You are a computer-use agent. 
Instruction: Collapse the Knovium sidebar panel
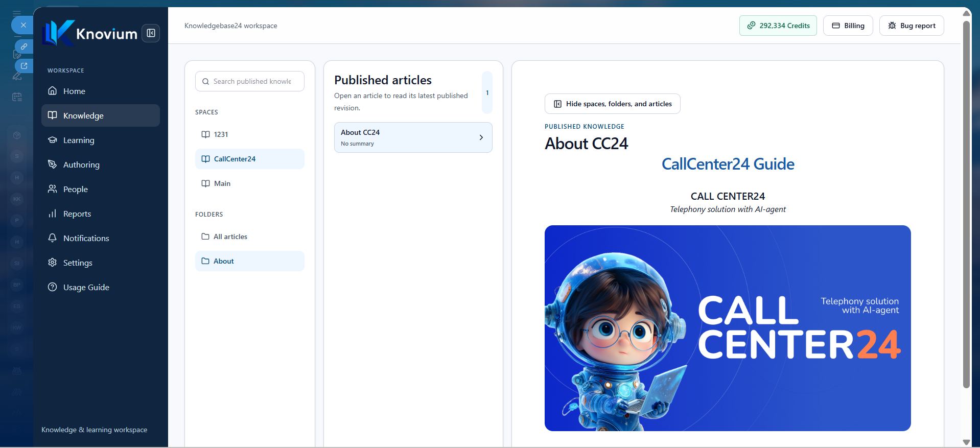tap(151, 33)
